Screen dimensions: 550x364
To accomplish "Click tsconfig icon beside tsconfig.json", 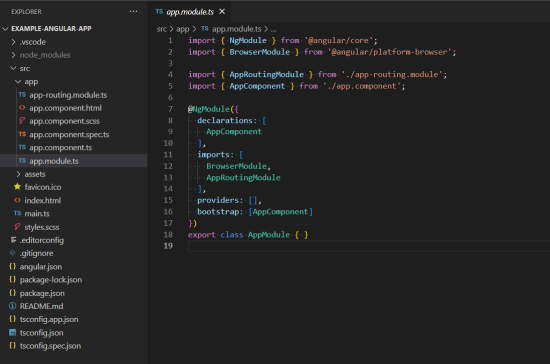I will point(12,332).
